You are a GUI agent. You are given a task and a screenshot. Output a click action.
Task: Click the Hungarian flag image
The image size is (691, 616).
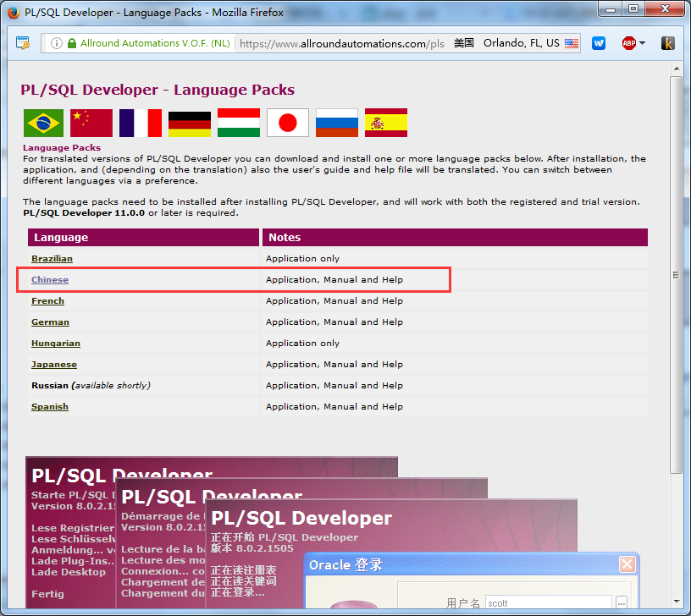(239, 123)
